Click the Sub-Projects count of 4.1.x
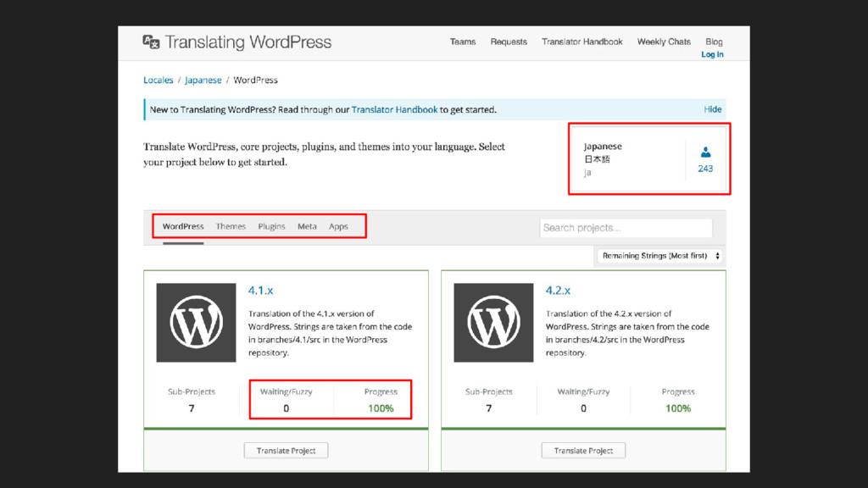Image resolution: width=868 pixels, height=488 pixels. (192, 408)
